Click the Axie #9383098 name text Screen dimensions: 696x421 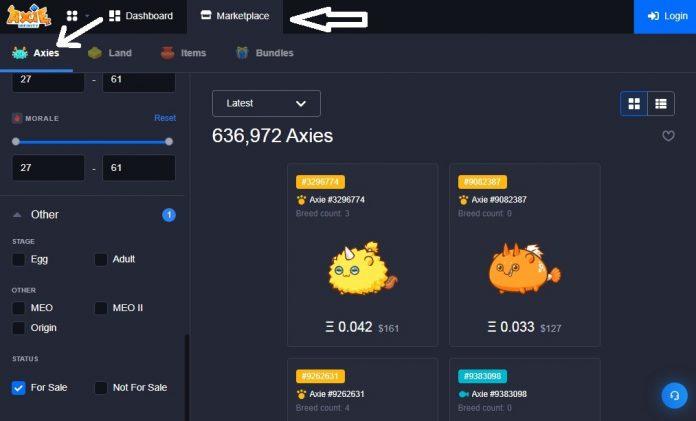(499, 394)
